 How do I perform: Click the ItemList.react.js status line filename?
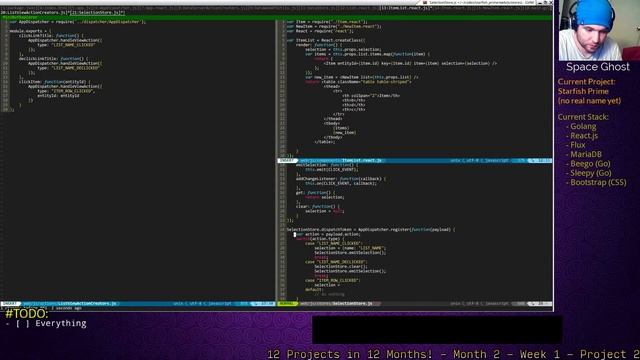point(362,160)
